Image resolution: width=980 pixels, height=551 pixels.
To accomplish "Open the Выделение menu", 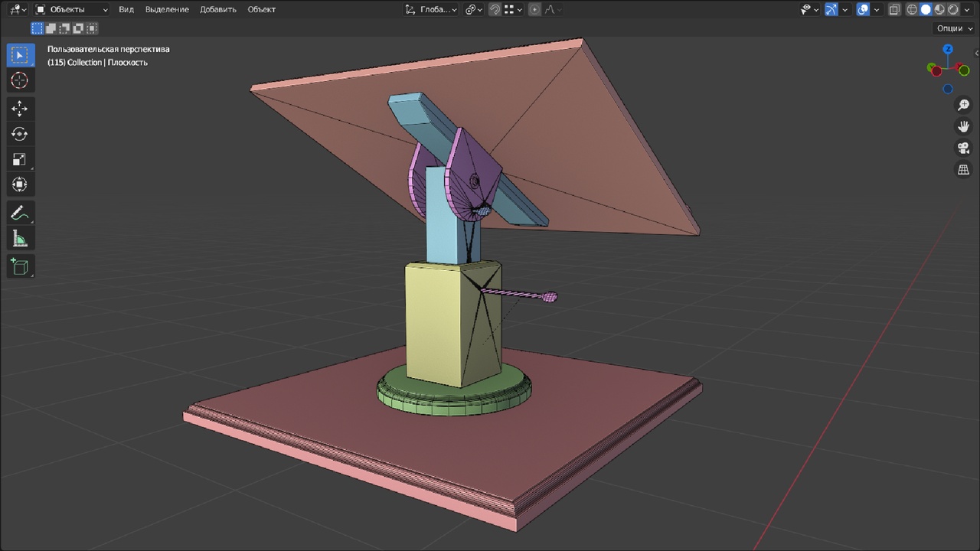I will point(167,9).
